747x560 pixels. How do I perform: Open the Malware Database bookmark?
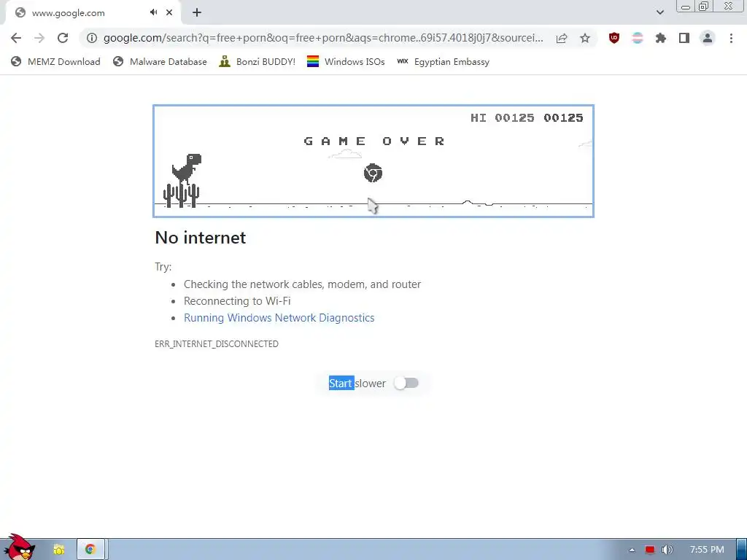pos(160,61)
